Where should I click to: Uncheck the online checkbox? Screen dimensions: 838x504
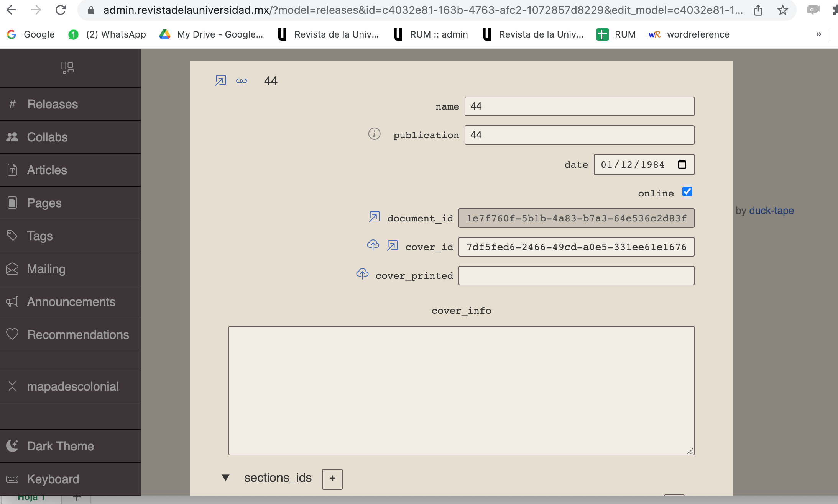click(x=687, y=191)
